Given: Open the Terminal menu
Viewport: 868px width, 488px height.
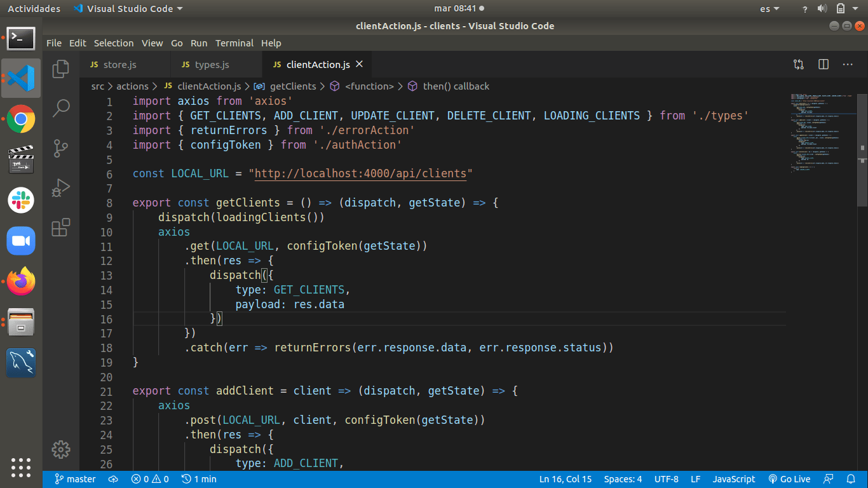Looking at the screenshot, I should coord(234,43).
